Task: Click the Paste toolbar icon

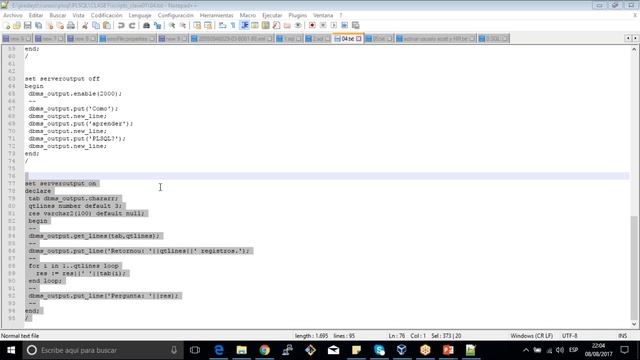Action: tap(107, 25)
